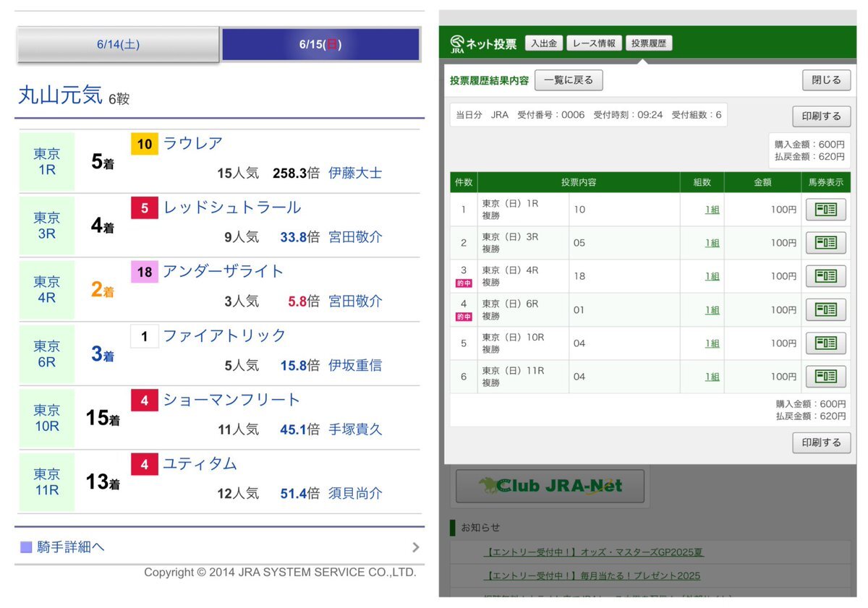Open 1組 link in 11R row
Viewport: 868px width, 608px height.
[x=712, y=377]
